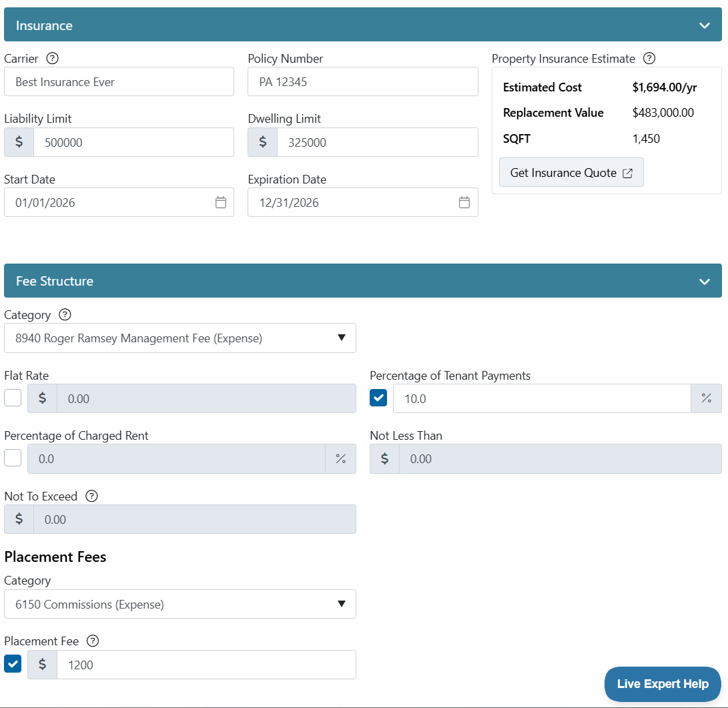Image resolution: width=728 pixels, height=708 pixels.
Task: Open the 6150 Commissions category dropdown
Action: pyautogui.click(x=180, y=604)
